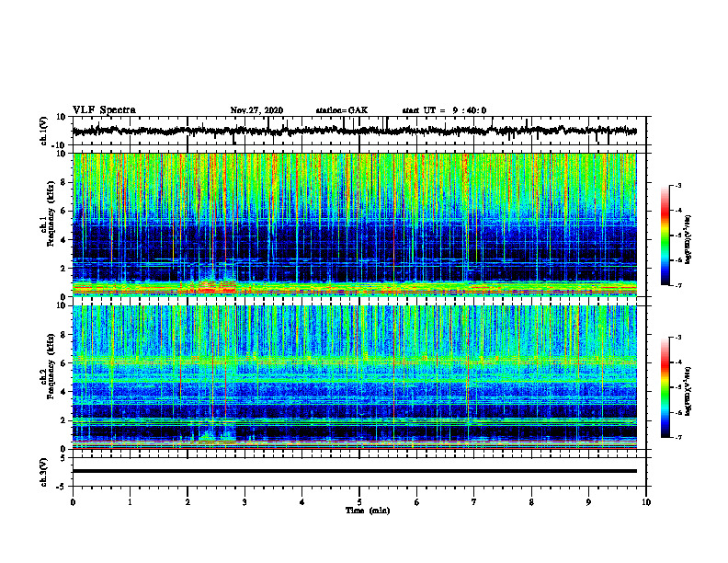Click time axis tick label "6"

417,502
